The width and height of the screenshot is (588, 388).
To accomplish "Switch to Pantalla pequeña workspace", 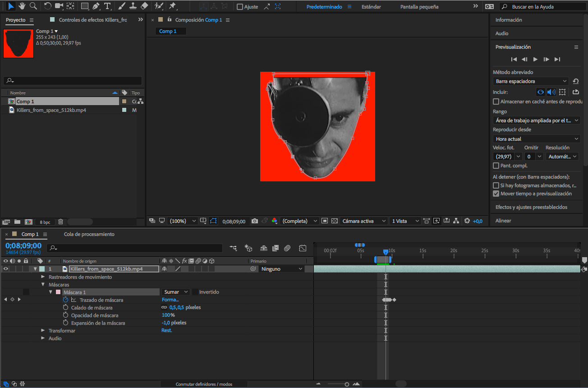I will pyautogui.click(x=419, y=7).
